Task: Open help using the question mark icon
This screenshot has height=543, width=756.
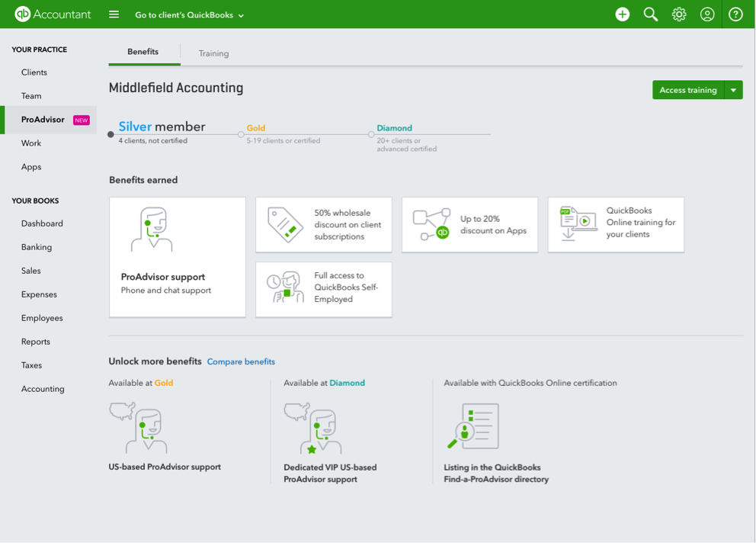Action: [734, 14]
